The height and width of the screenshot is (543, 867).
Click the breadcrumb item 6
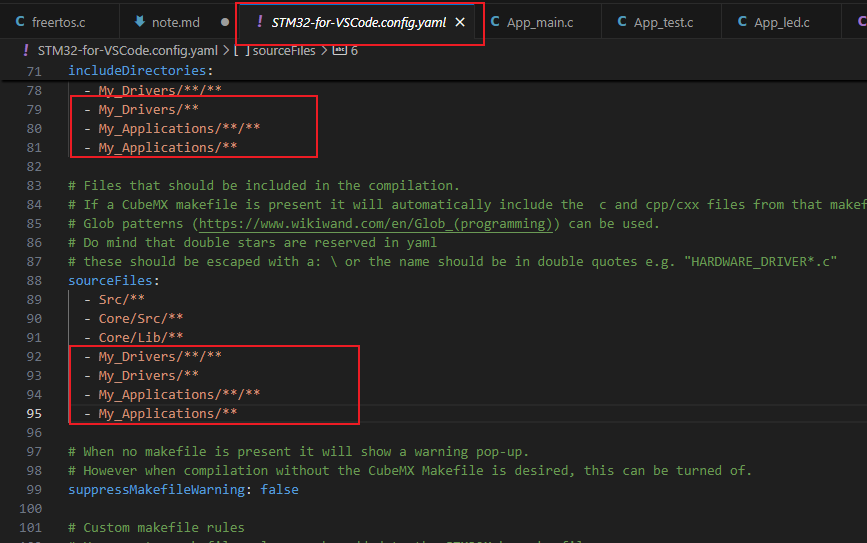(354, 50)
